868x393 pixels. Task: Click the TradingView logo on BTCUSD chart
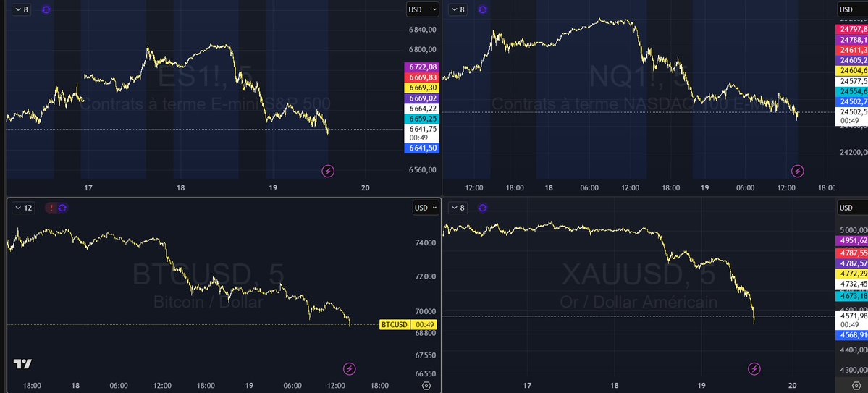point(22,363)
